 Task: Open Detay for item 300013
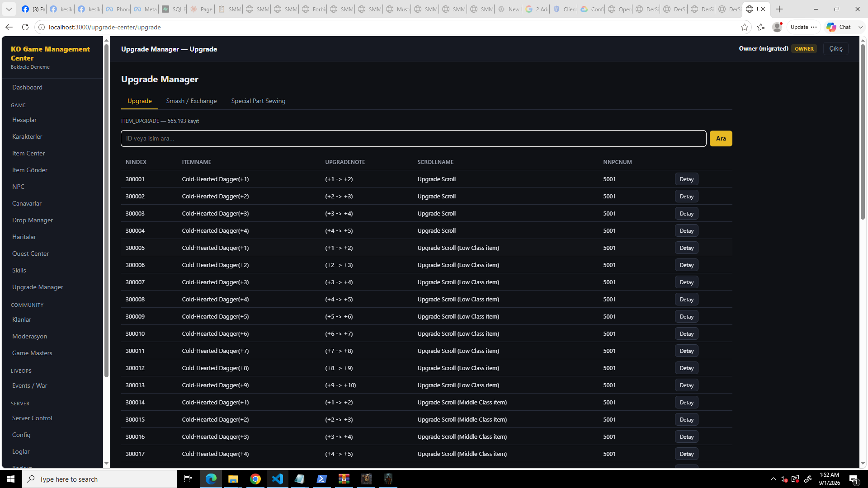click(x=686, y=385)
